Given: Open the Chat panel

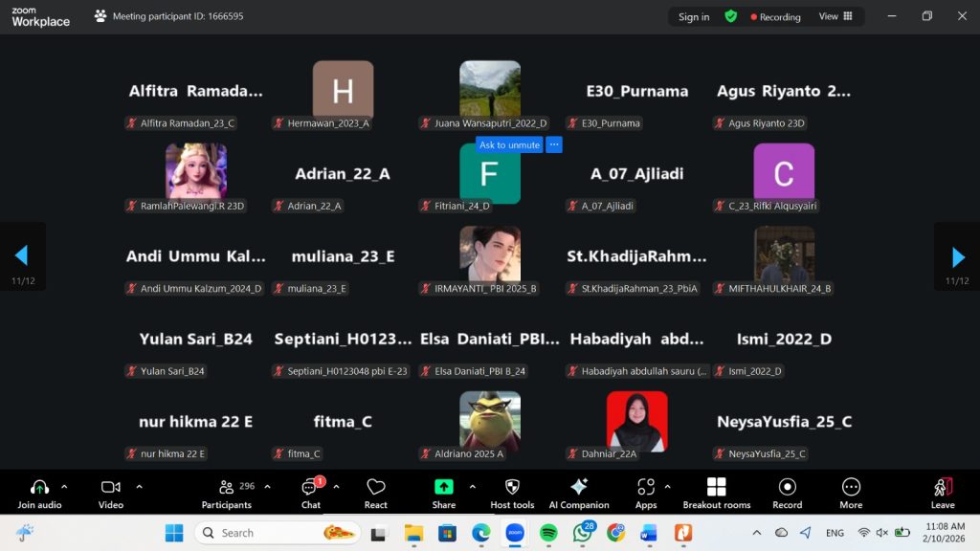Looking at the screenshot, I should click(x=310, y=494).
